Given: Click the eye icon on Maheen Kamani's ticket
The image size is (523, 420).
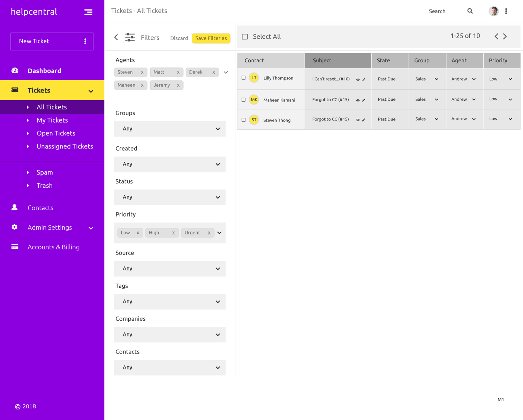Looking at the screenshot, I should (358, 100).
